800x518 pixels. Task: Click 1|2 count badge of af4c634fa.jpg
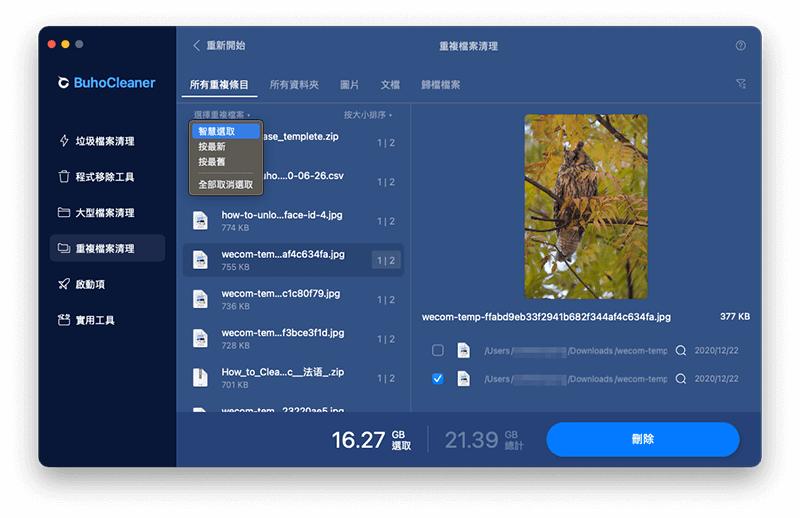pyautogui.click(x=386, y=260)
